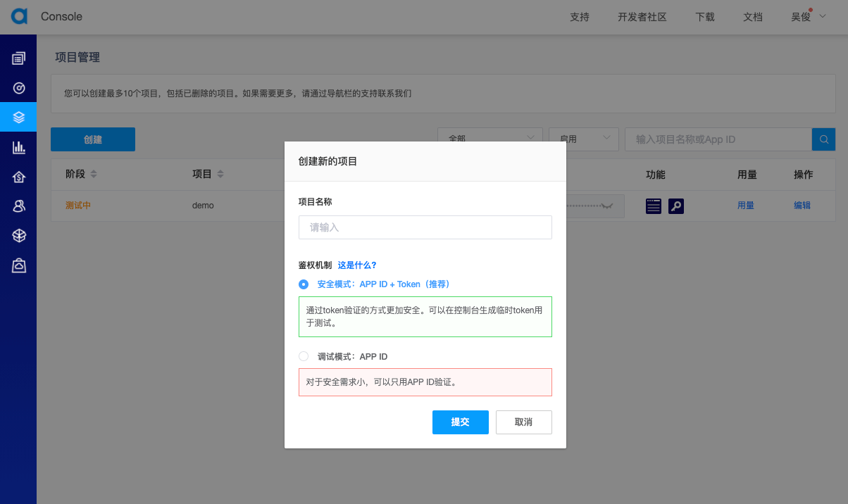Image resolution: width=848 pixels, height=504 pixels.
Task: Expand the 吴俊 account dropdown menu
Action: click(808, 17)
